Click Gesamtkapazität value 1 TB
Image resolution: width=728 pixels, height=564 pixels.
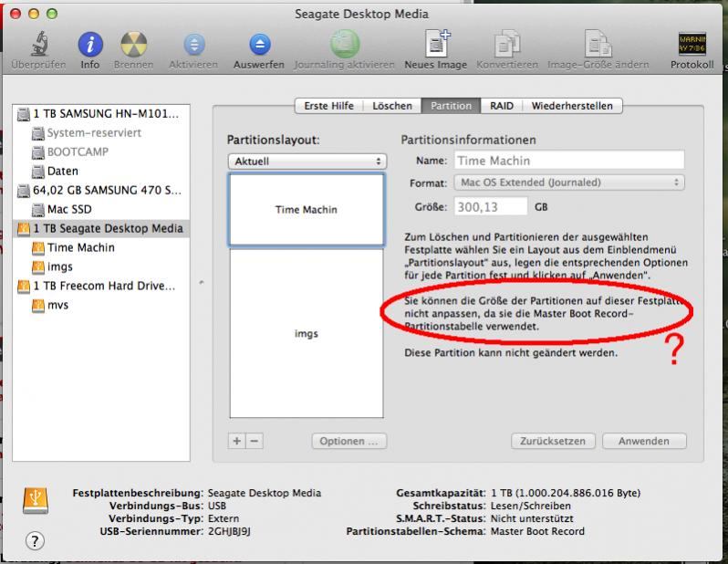(566, 493)
